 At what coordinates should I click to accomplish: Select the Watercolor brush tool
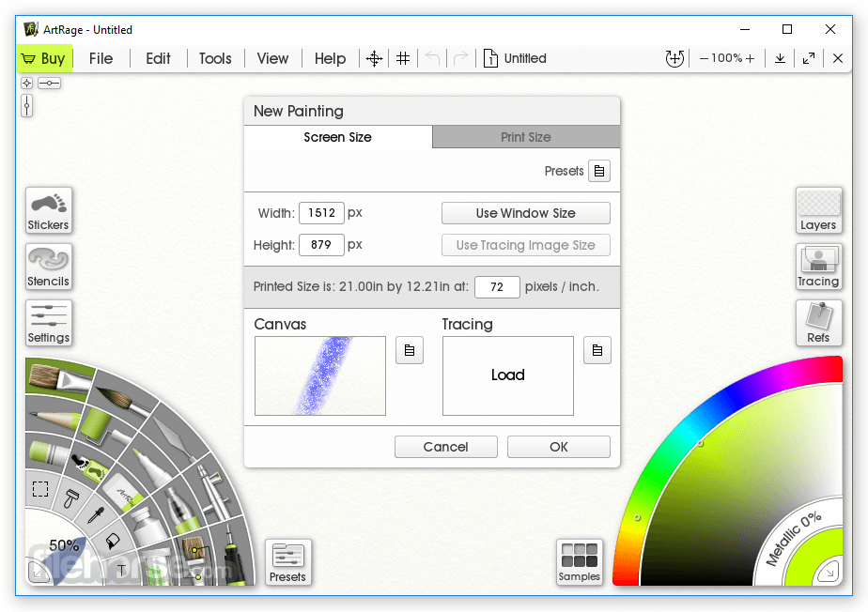[x=122, y=401]
